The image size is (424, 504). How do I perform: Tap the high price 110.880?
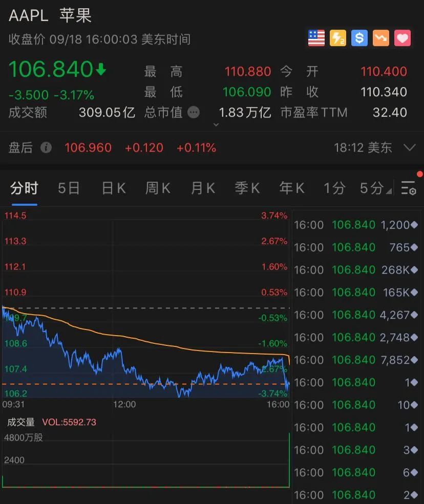[x=248, y=71]
